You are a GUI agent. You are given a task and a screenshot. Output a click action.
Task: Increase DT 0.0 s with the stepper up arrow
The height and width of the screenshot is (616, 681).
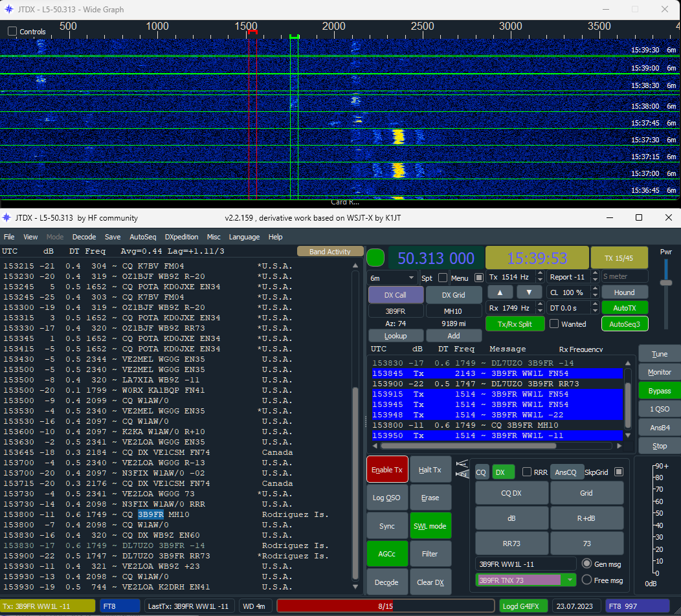(595, 305)
